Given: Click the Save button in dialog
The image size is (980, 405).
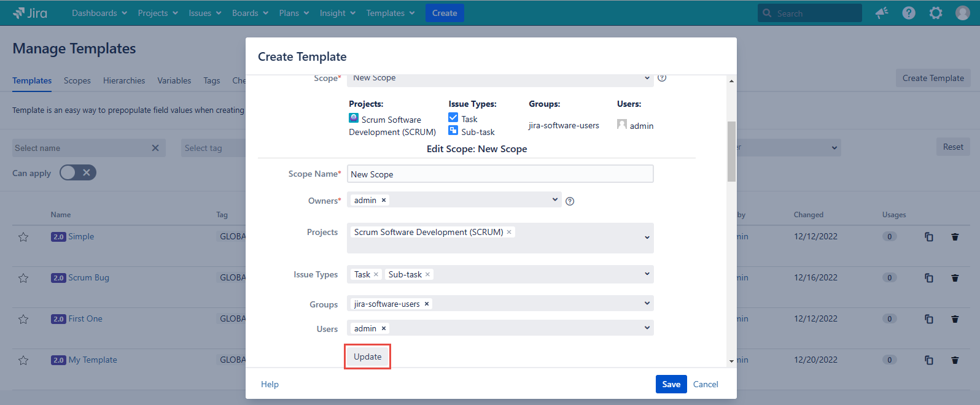Looking at the screenshot, I should tap(671, 384).
